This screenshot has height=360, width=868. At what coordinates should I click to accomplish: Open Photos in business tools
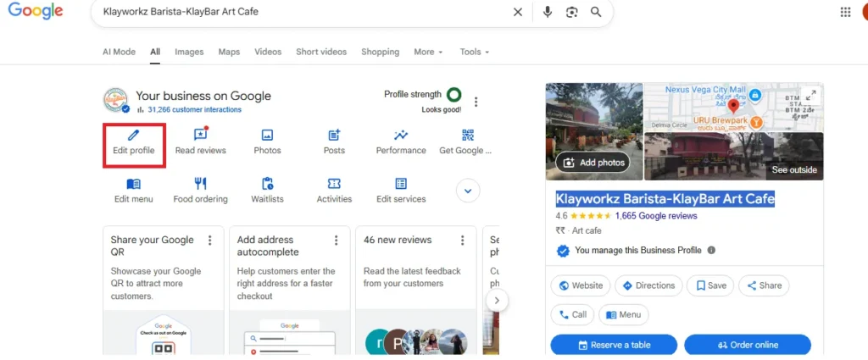click(x=267, y=142)
